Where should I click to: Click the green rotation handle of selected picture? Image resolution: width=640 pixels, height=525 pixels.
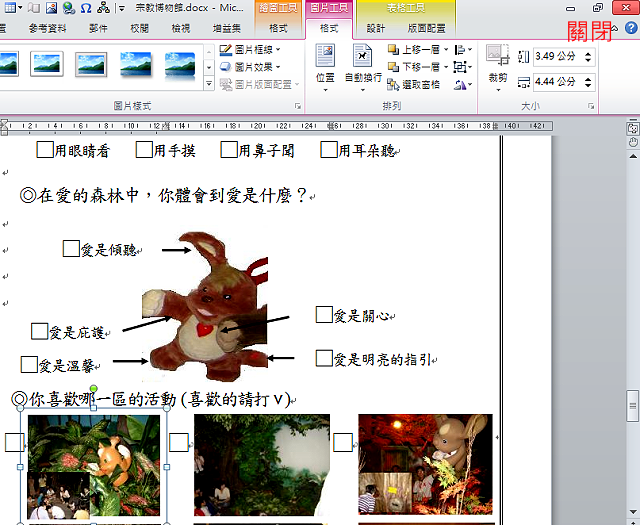click(x=93, y=388)
